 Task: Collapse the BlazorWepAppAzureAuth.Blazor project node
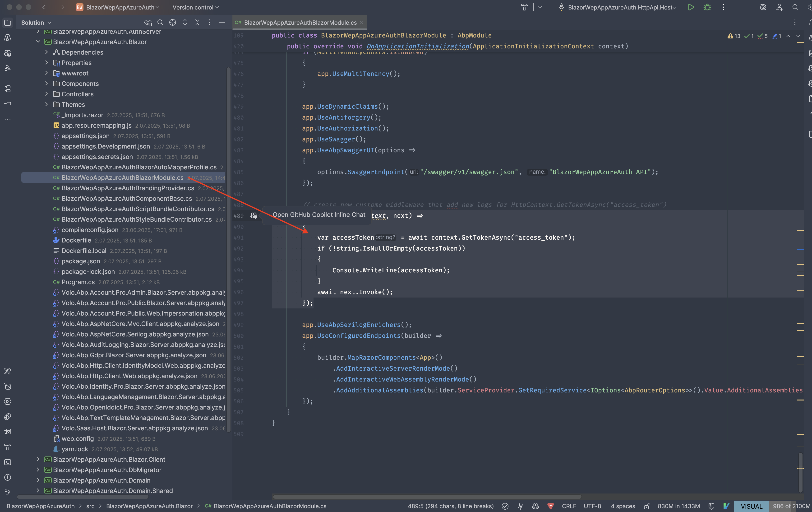[x=38, y=42]
